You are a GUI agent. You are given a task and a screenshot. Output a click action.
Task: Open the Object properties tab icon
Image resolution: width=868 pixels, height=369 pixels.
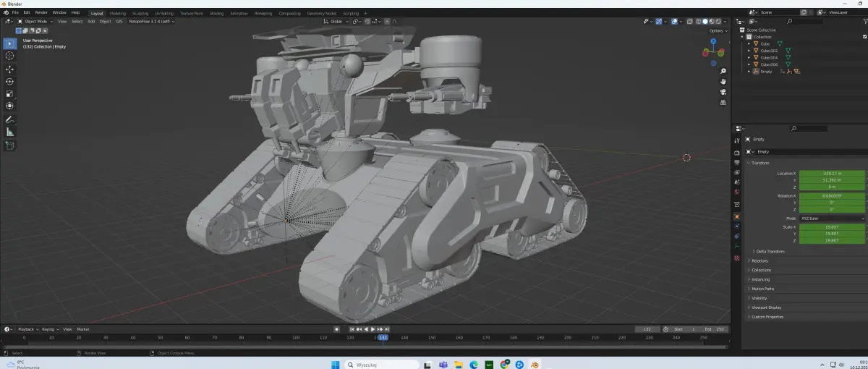[737, 216]
